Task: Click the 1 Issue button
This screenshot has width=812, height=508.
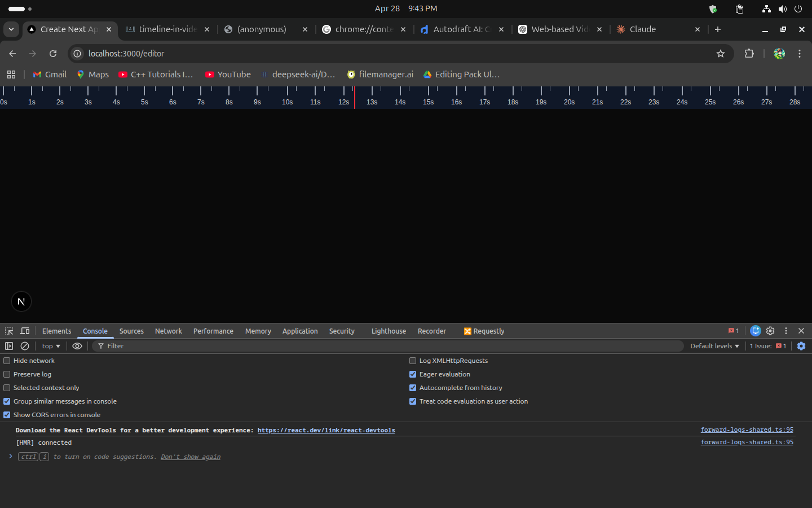Action: [x=768, y=346]
